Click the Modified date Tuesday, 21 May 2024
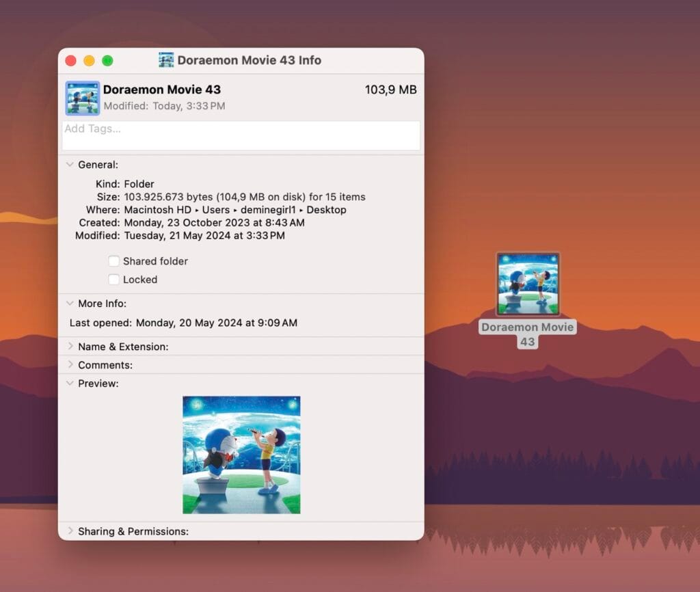 click(x=204, y=236)
